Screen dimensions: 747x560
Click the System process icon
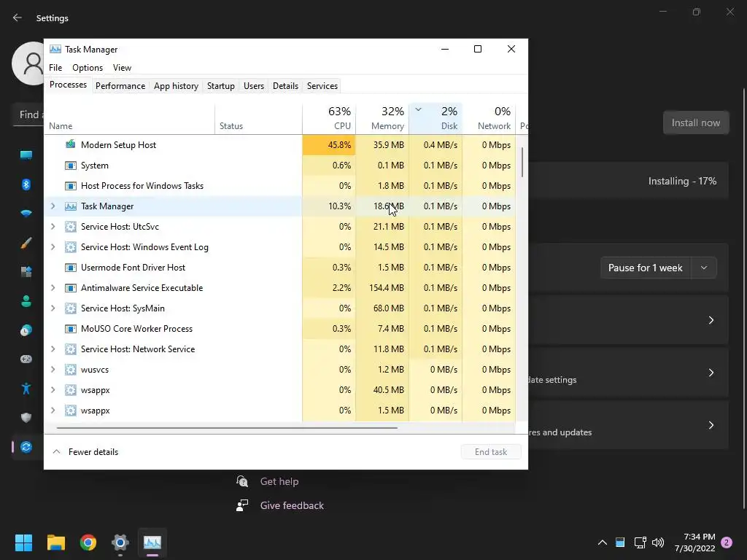tap(71, 166)
